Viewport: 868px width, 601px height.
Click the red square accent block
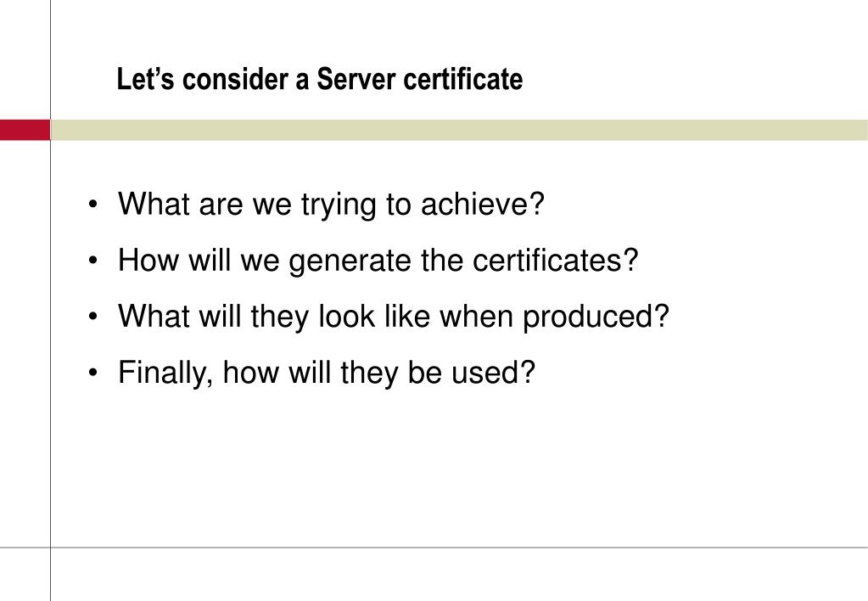point(25,130)
